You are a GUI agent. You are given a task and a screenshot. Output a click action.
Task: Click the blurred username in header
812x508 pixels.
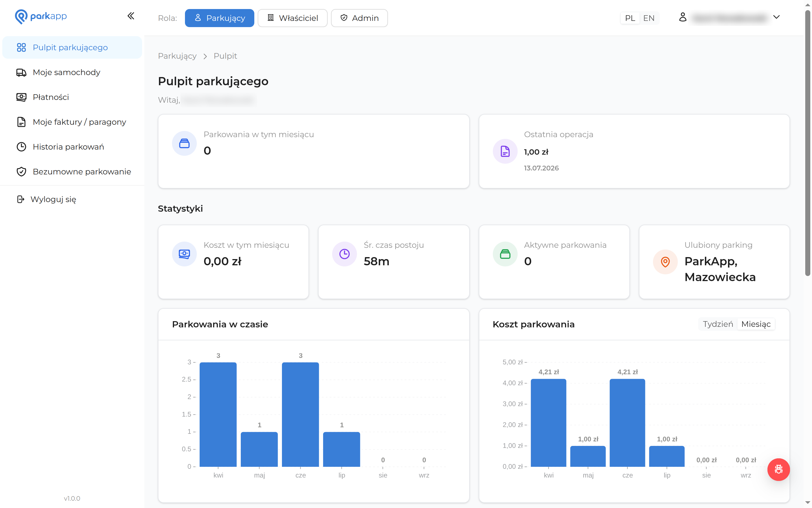(x=729, y=18)
